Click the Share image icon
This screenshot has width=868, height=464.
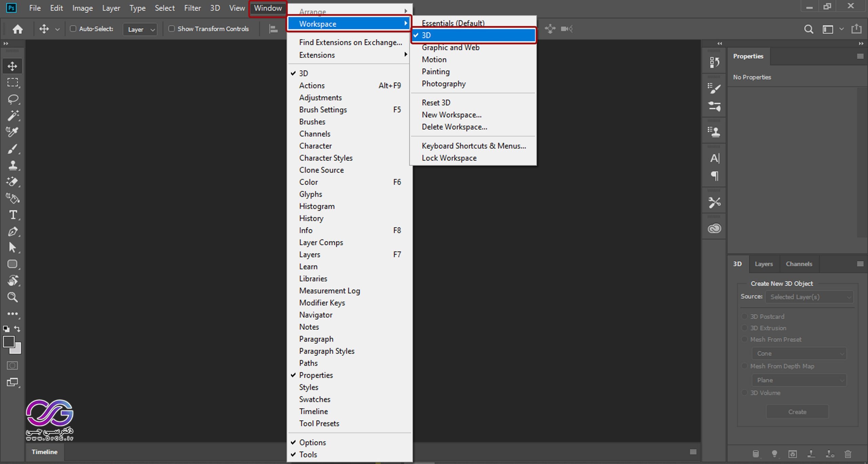[856, 29]
